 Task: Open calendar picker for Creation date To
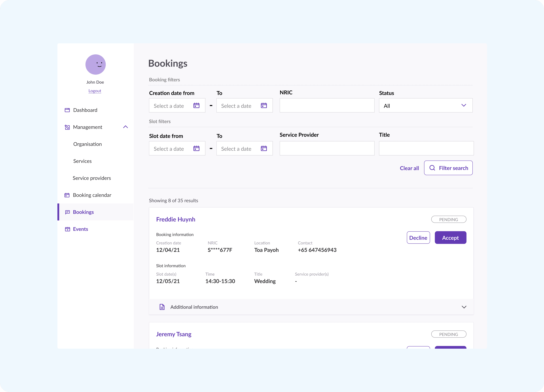[x=264, y=106]
